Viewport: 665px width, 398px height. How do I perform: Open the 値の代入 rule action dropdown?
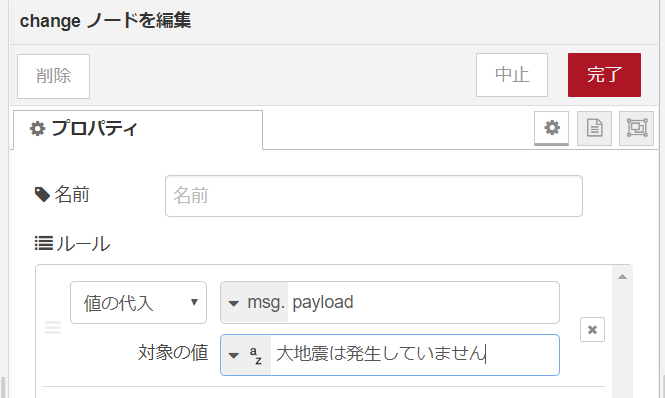[138, 303]
